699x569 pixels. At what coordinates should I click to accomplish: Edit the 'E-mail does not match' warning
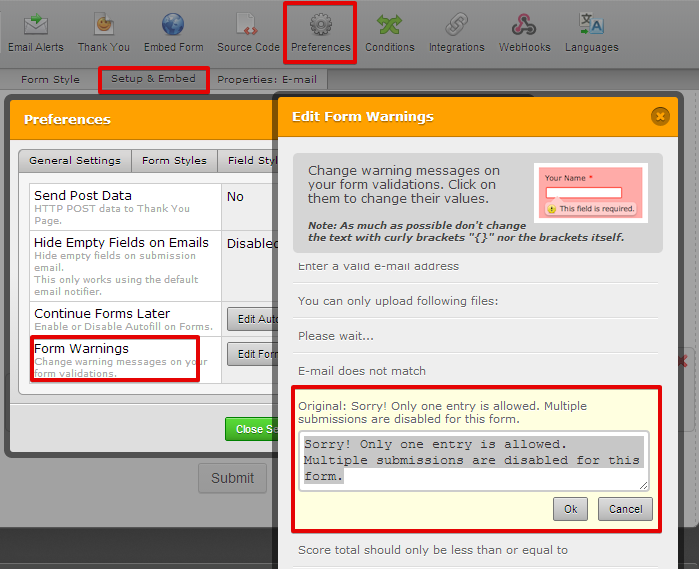tap(361, 371)
